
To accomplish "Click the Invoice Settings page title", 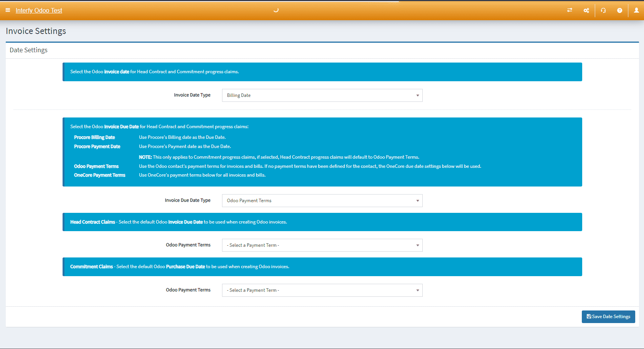I will point(36,31).
